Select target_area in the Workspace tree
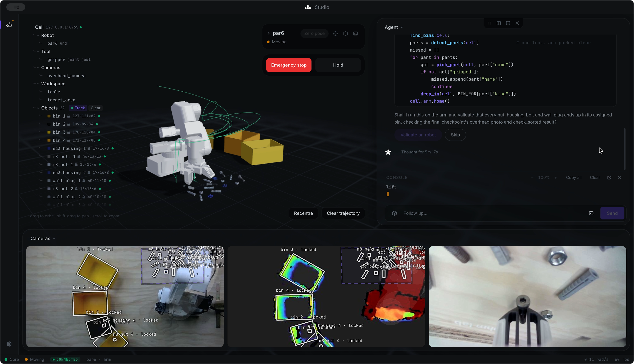Screen dimensions: 634x364 [61, 100]
